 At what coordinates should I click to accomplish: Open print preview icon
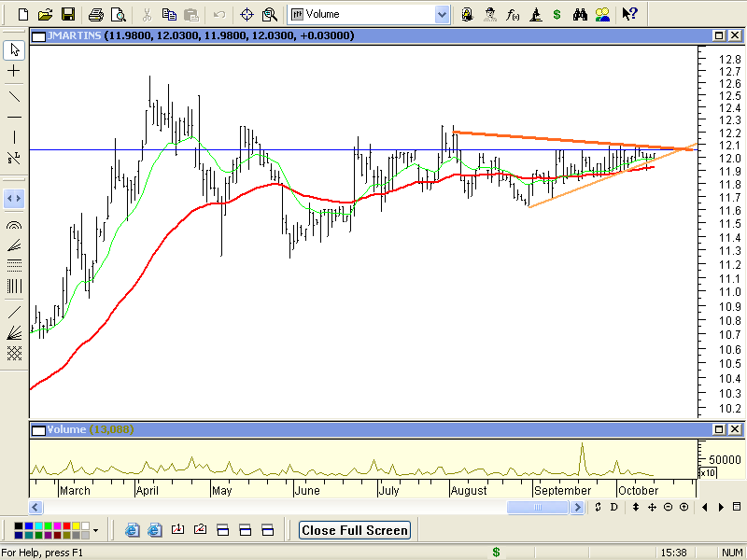click(x=119, y=15)
